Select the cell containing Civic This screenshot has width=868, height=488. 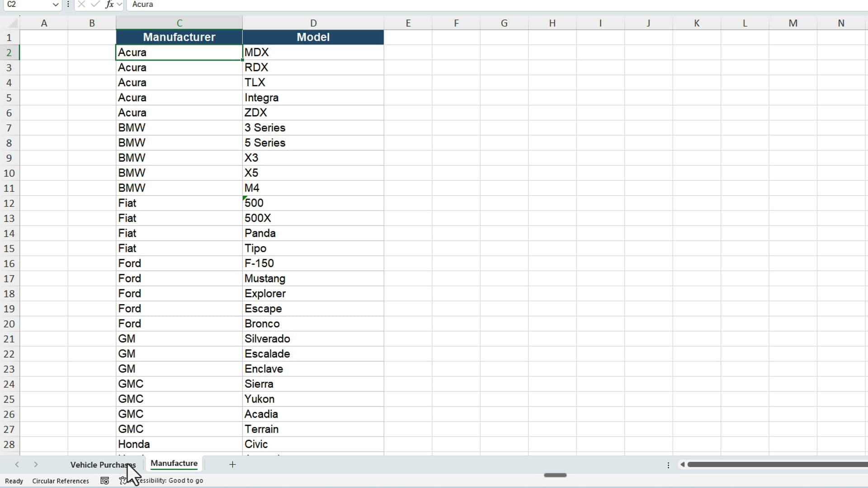(313, 444)
